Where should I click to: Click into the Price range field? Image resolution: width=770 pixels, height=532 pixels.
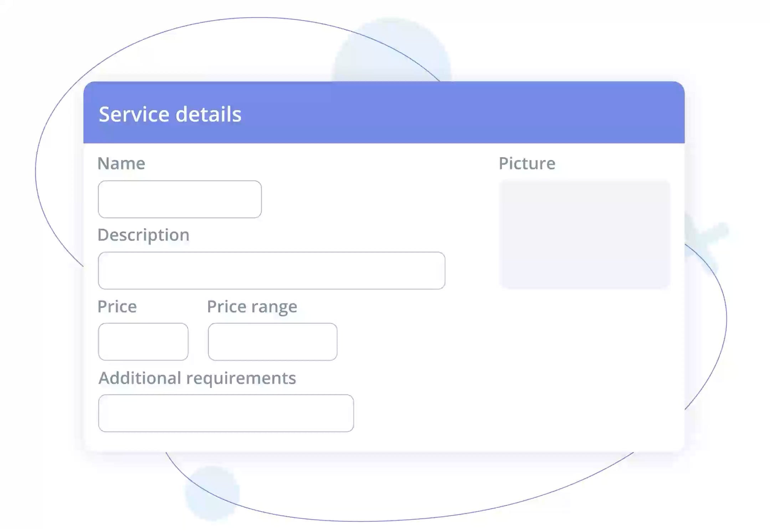point(272,342)
